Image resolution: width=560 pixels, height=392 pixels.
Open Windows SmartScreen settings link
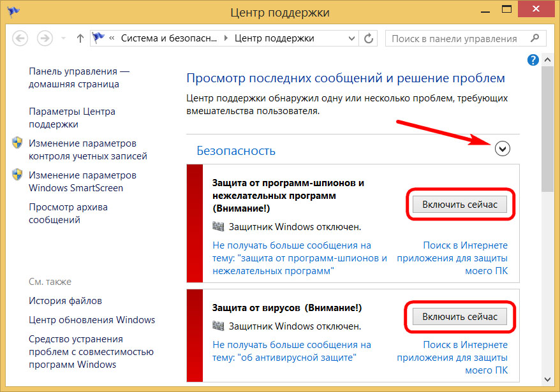tap(82, 182)
